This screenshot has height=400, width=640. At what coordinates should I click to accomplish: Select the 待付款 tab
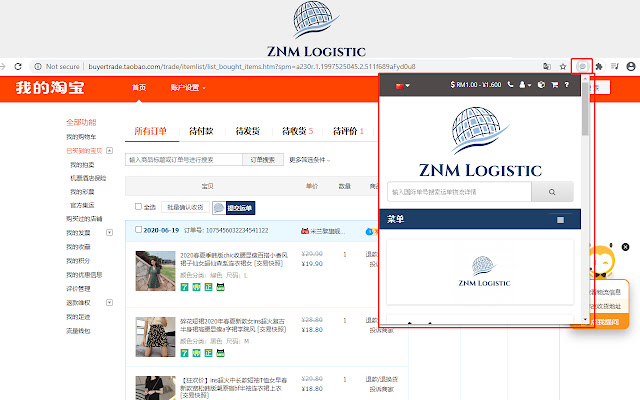pyautogui.click(x=201, y=131)
